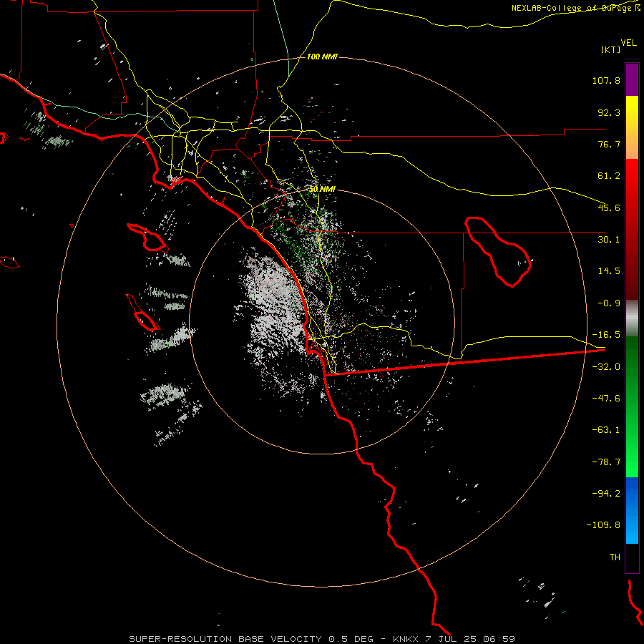Click the purple segment of velocity color bar
The image size is (644, 644).
632,79
